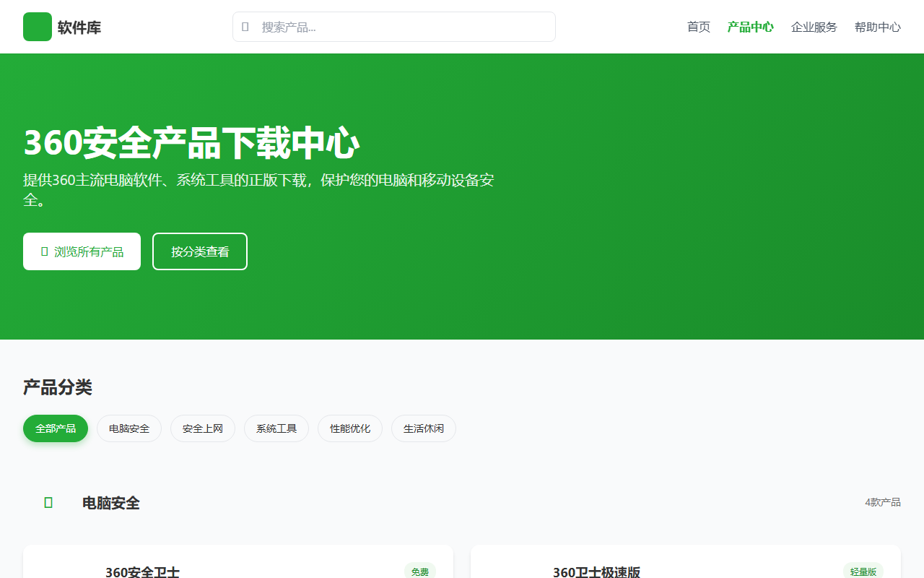The width and height of the screenshot is (924, 578).
Task: Filter by 电脑安全 category chip
Action: point(129,428)
